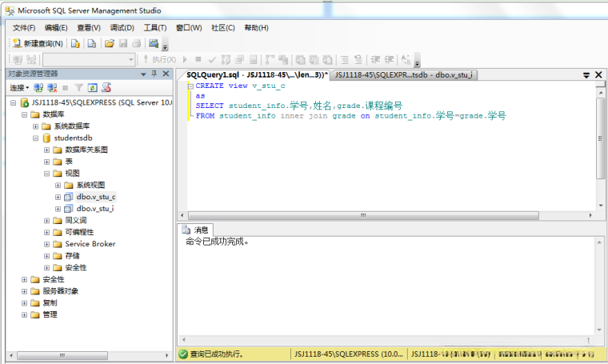
Task: Select the dbo.v_stu_c view
Action: tap(96, 197)
